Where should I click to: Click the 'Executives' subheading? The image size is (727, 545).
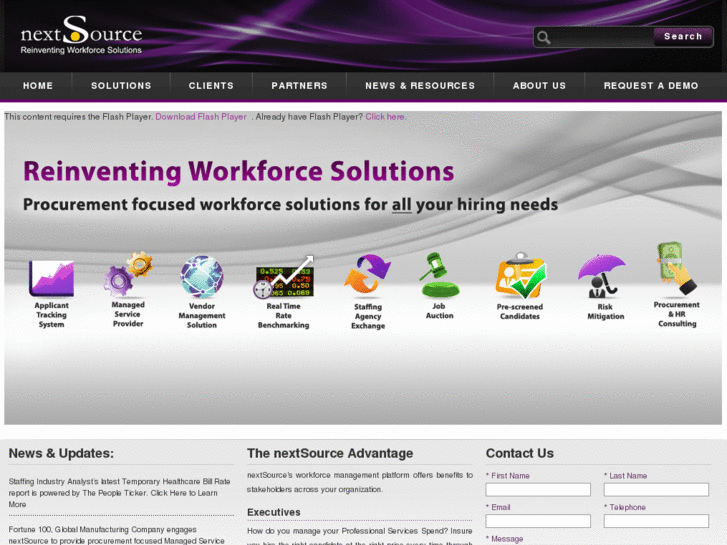274,512
